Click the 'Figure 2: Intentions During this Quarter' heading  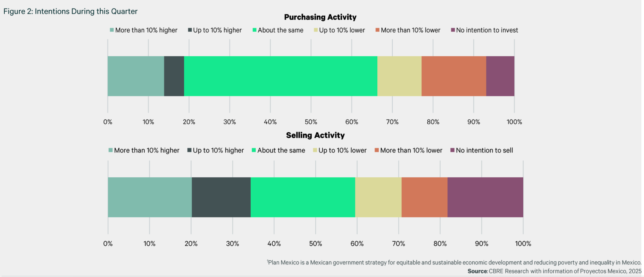70,11
